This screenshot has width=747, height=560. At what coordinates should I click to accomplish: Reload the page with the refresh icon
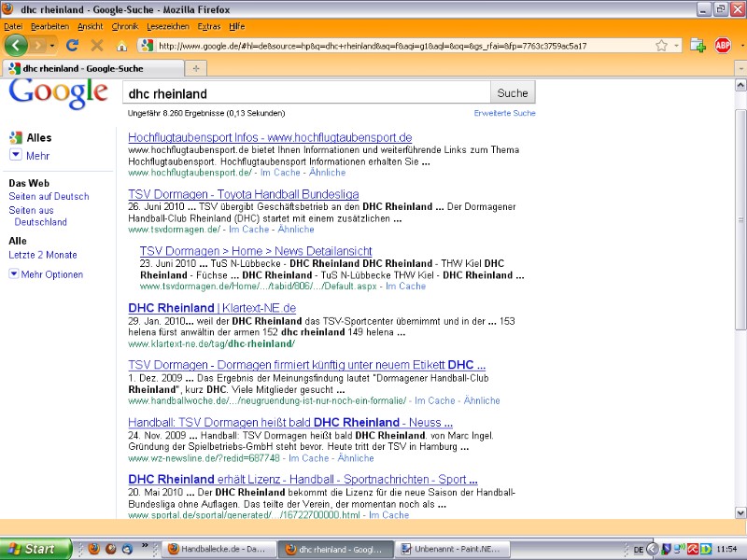tap(74, 45)
